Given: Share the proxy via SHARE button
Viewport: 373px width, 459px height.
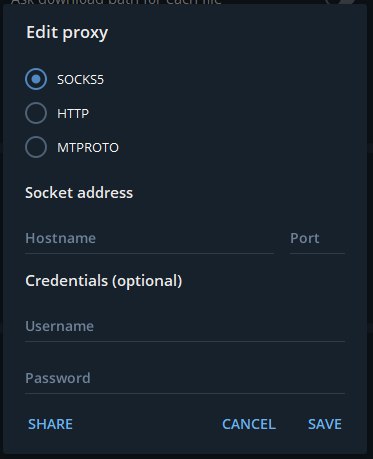Looking at the screenshot, I should [50, 424].
